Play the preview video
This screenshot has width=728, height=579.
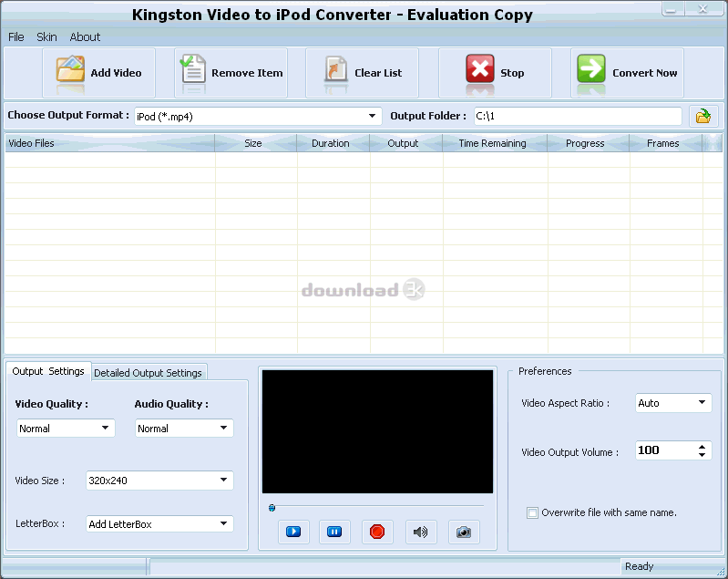coord(293,532)
